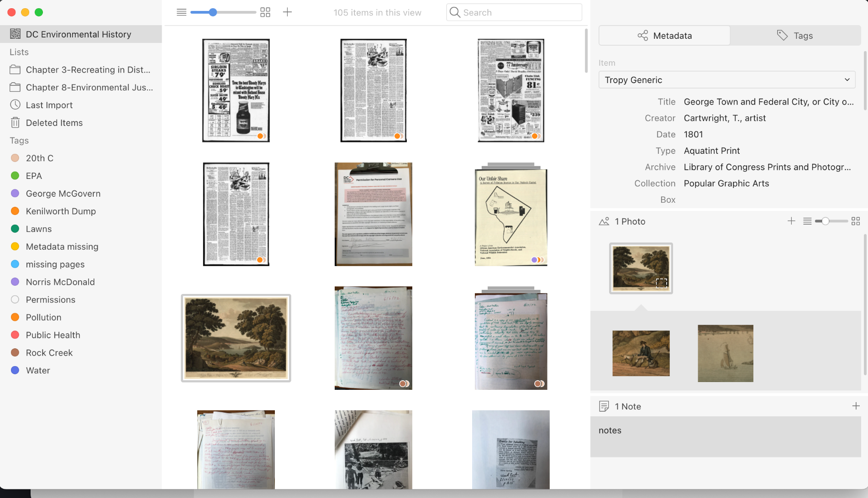The image size is (868, 498).
Task: Filter by EPA tag
Action: pyautogui.click(x=81, y=176)
